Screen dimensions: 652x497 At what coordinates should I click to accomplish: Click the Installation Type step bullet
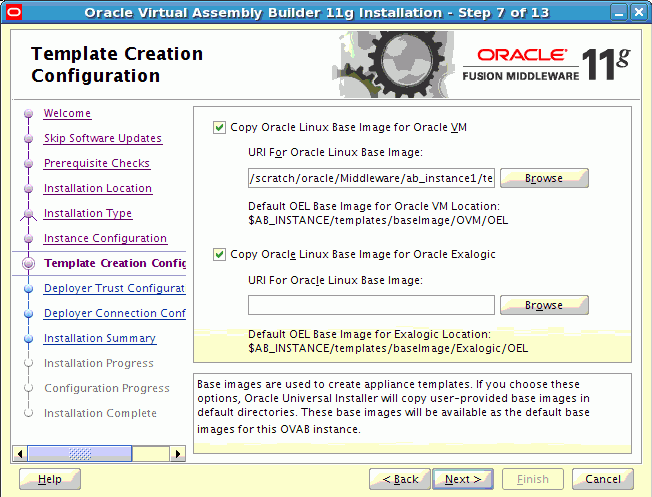coord(28,214)
